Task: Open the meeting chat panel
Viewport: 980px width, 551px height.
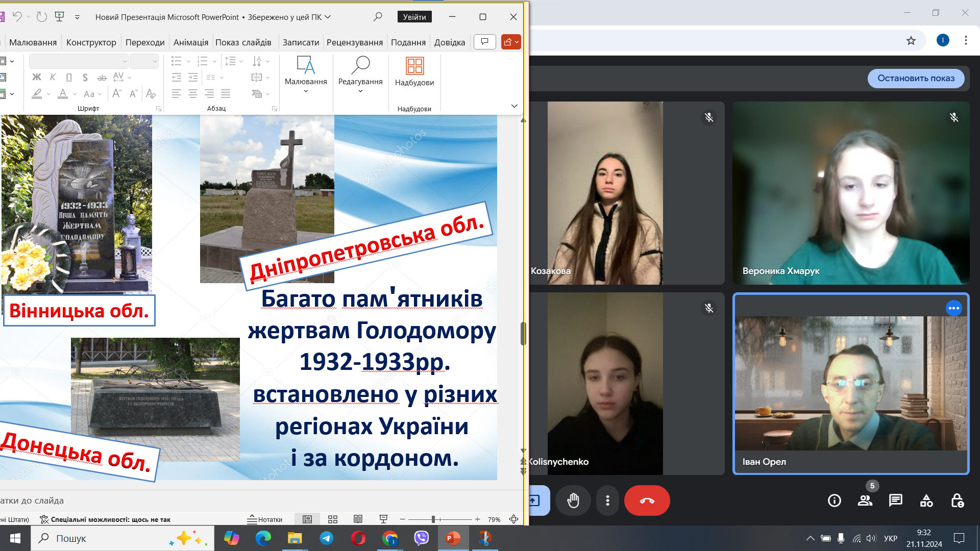Action: coord(895,500)
